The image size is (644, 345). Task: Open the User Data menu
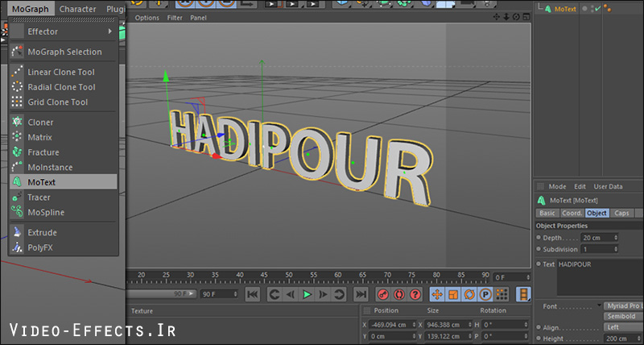[608, 187]
